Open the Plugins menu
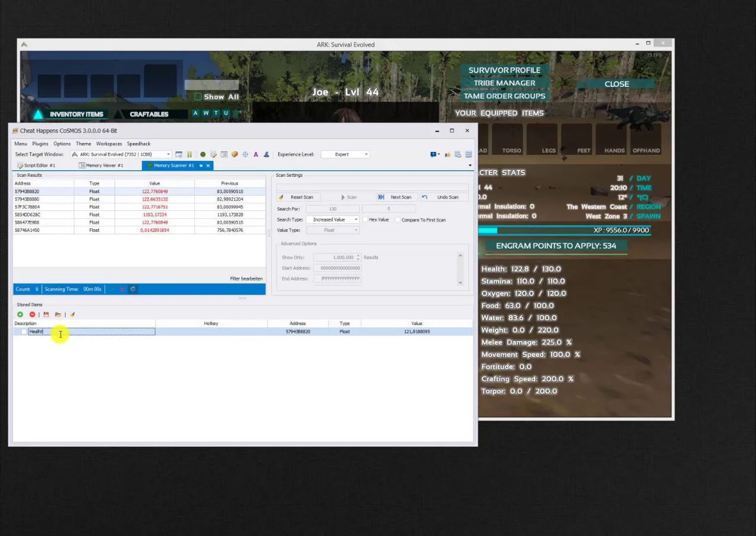 tap(40, 144)
